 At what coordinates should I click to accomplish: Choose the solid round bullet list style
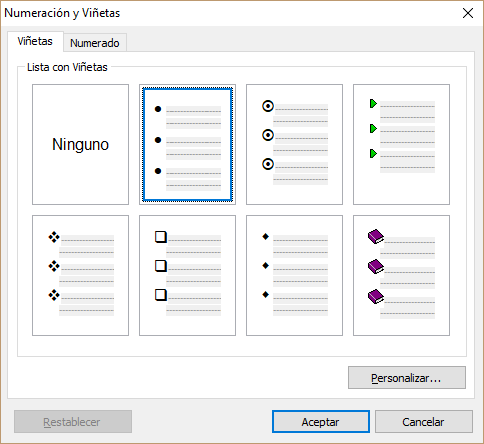point(187,144)
